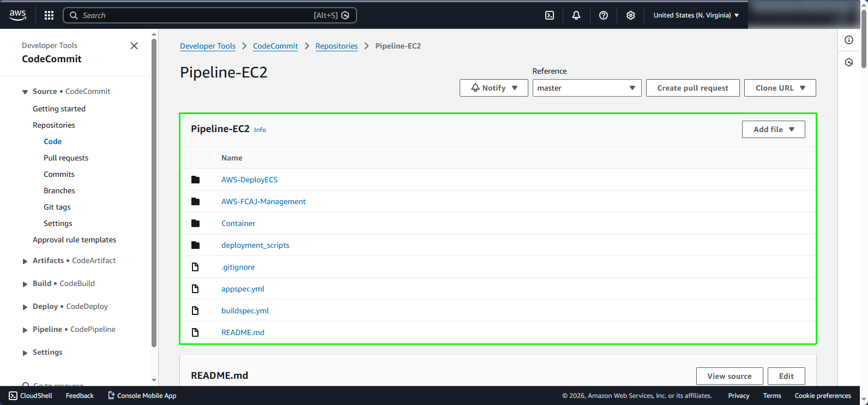Image resolution: width=868 pixels, height=405 pixels.
Task: Expand the Settings section in sidebar
Action: (25, 353)
